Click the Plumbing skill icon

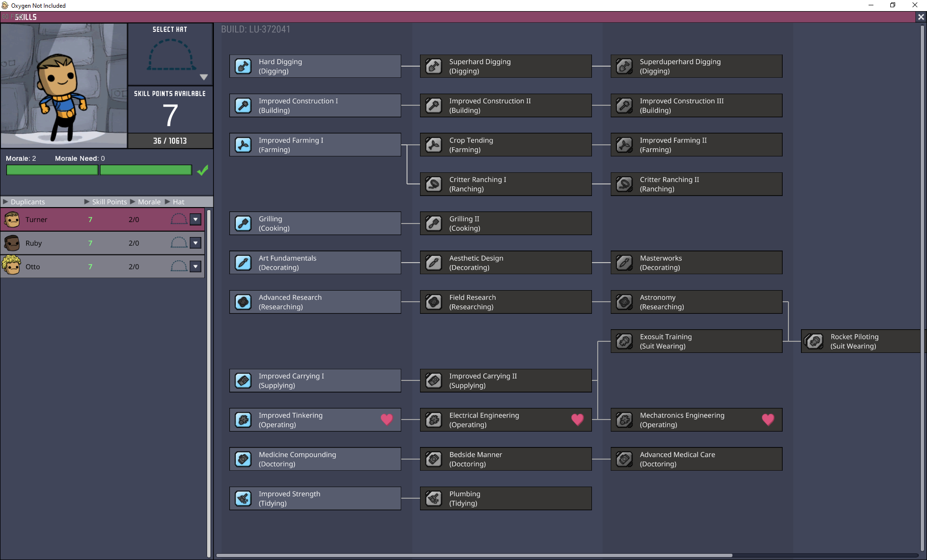[x=434, y=499]
